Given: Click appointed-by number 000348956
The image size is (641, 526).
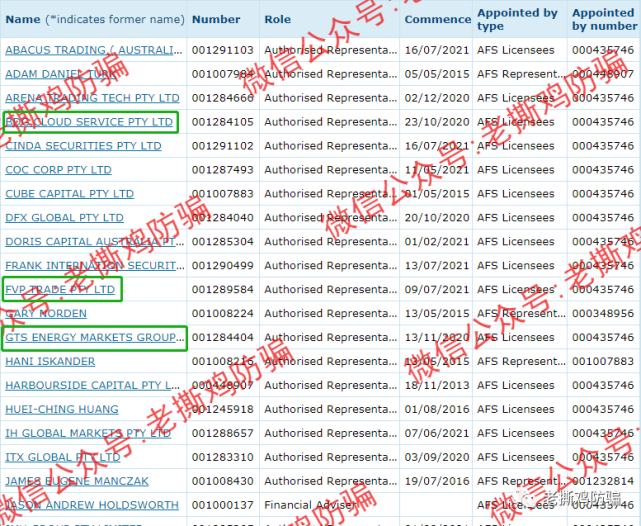Looking at the screenshot, I should [603, 313].
